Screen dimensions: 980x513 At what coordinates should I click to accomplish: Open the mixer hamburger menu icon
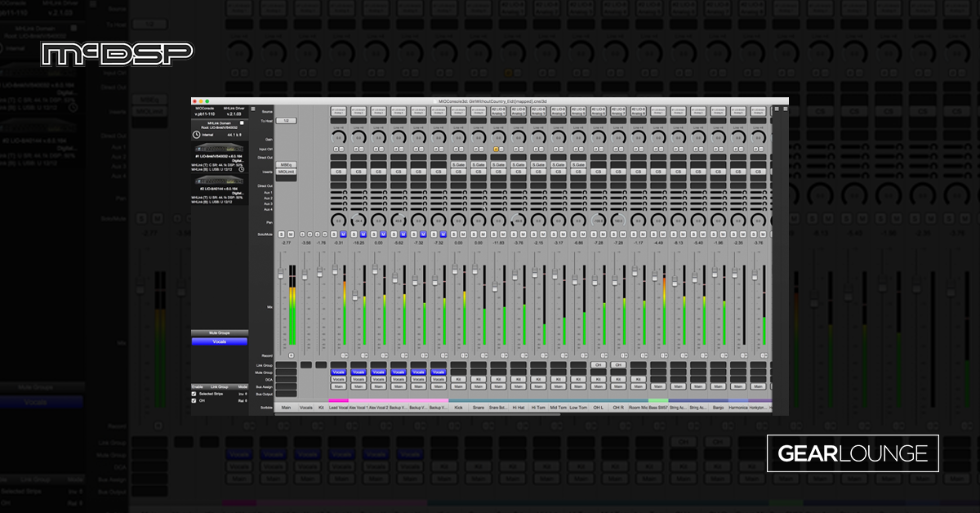coord(253,109)
